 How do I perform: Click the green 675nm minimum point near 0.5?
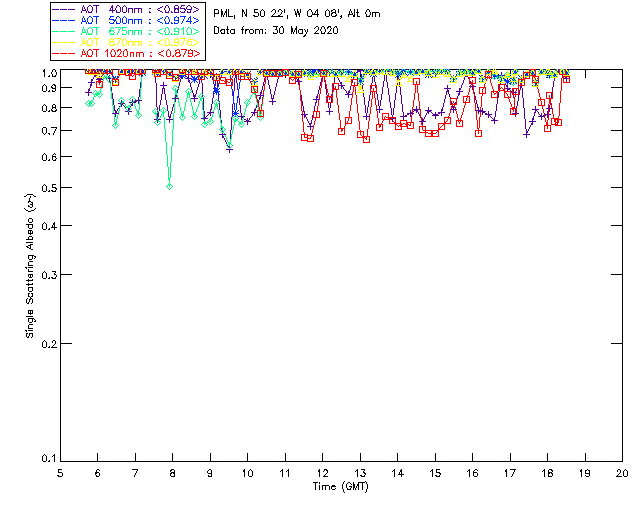tap(169, 187)
